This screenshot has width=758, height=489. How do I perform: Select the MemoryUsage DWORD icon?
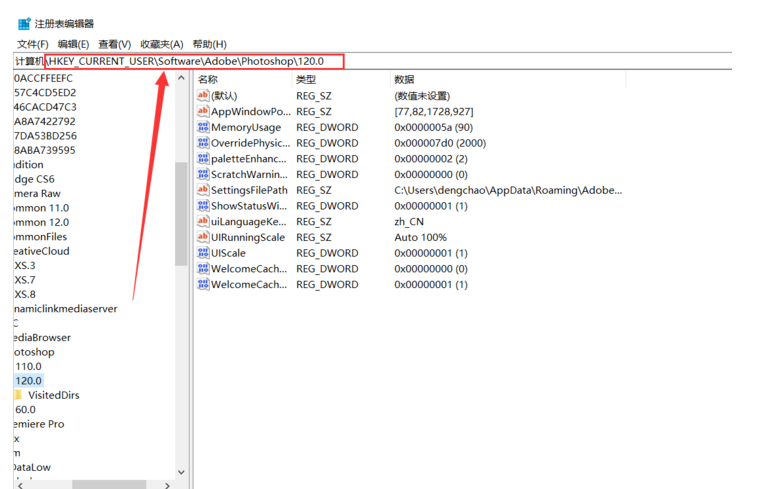tap(203, 127)
